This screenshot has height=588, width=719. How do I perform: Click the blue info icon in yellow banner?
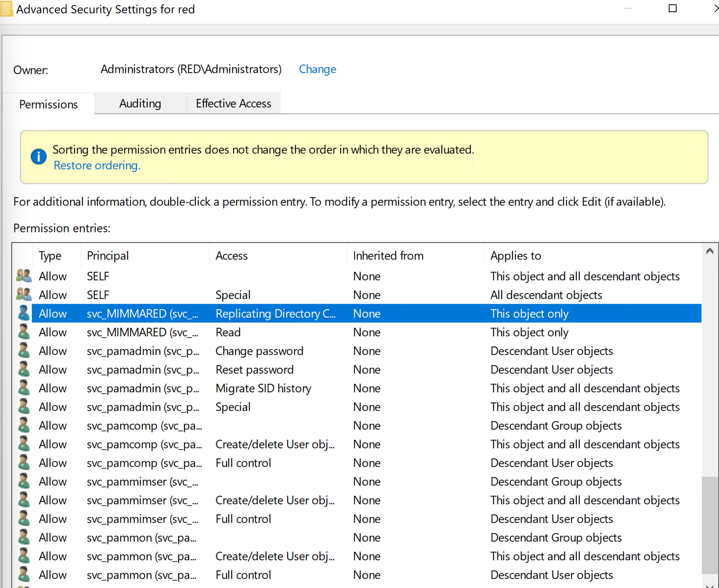click(38, 157)
